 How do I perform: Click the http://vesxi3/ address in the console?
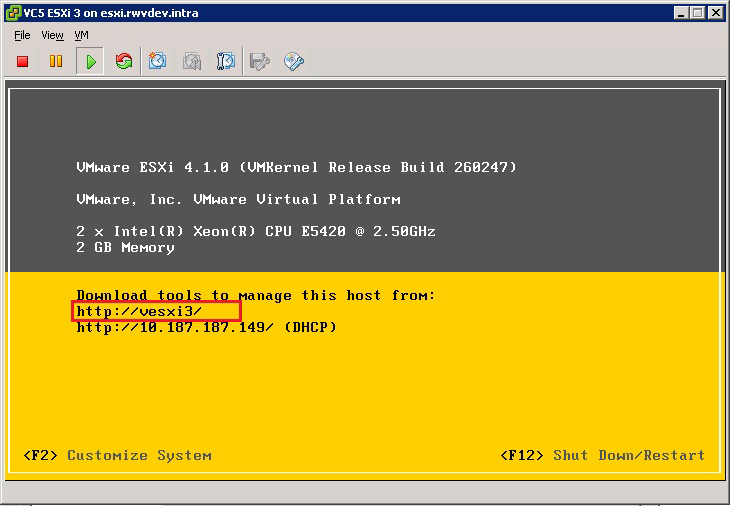tap(139, 311)
